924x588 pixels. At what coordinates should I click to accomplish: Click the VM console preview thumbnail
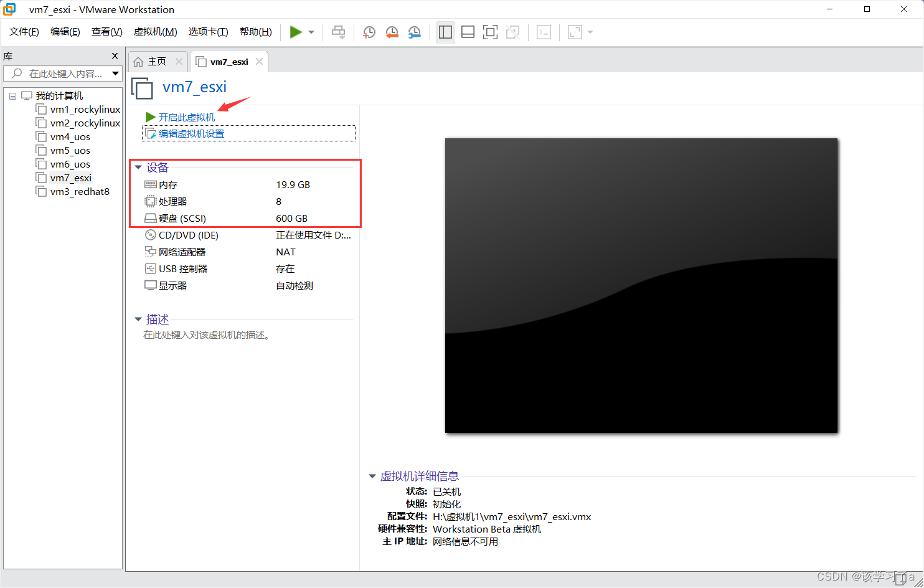[641, 285]
